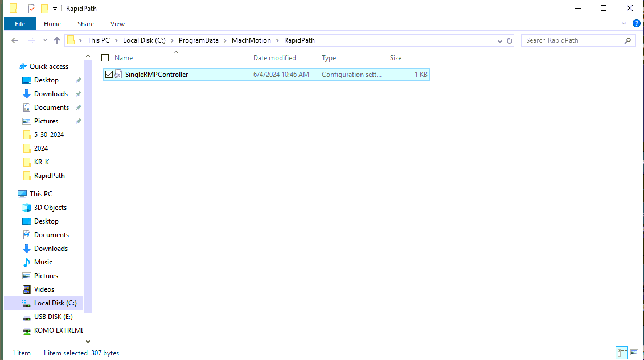
Task: Toggle the select-all checkbox in header
Action: (105, 58)
